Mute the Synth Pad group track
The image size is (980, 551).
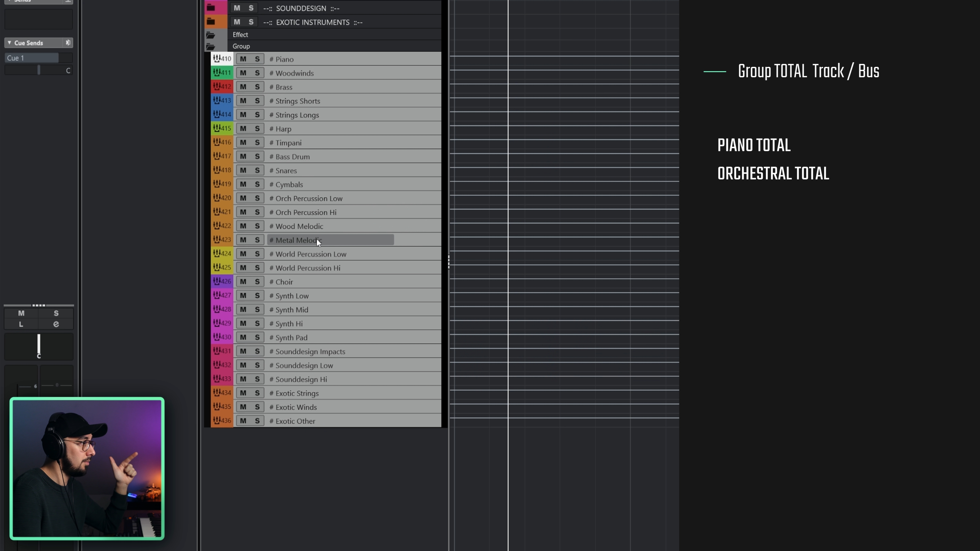click(x=243, y=337)
